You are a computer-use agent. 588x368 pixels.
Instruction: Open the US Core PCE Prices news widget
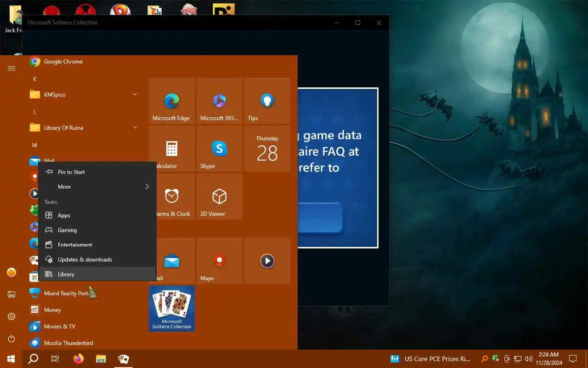coord(430,359)
